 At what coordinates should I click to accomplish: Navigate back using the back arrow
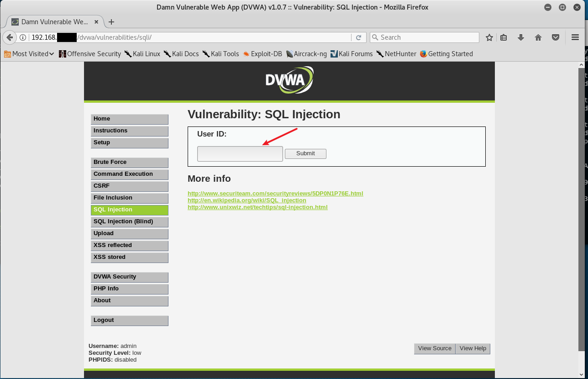click(x=9, y=37)
